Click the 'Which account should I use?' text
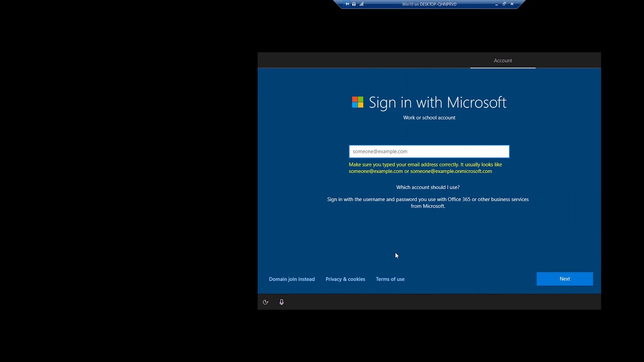 428,187
